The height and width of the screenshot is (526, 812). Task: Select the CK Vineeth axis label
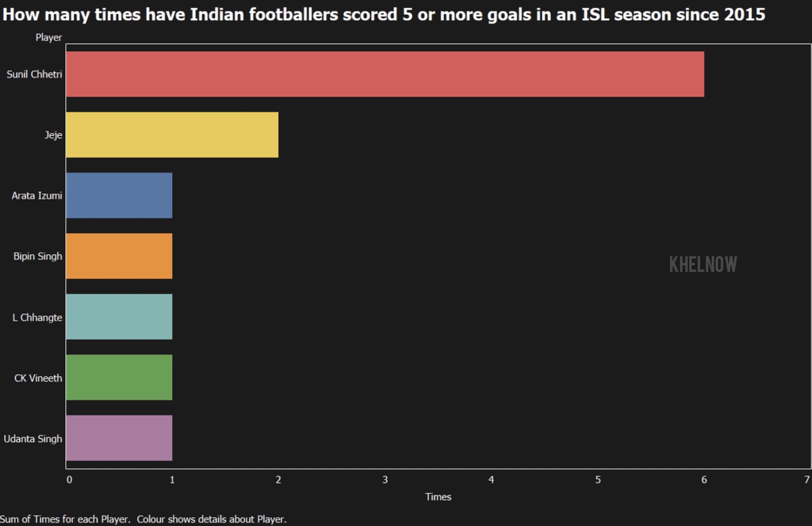pyautogui.click(x=38, y=378)
